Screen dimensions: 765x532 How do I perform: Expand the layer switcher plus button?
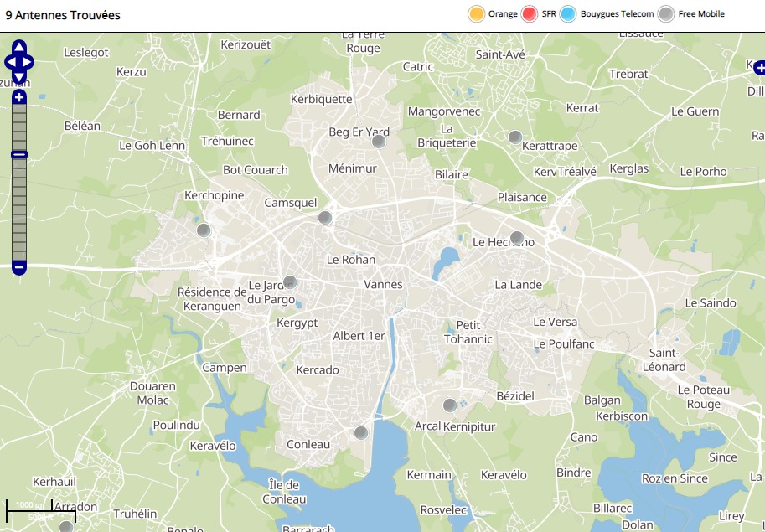757,66
